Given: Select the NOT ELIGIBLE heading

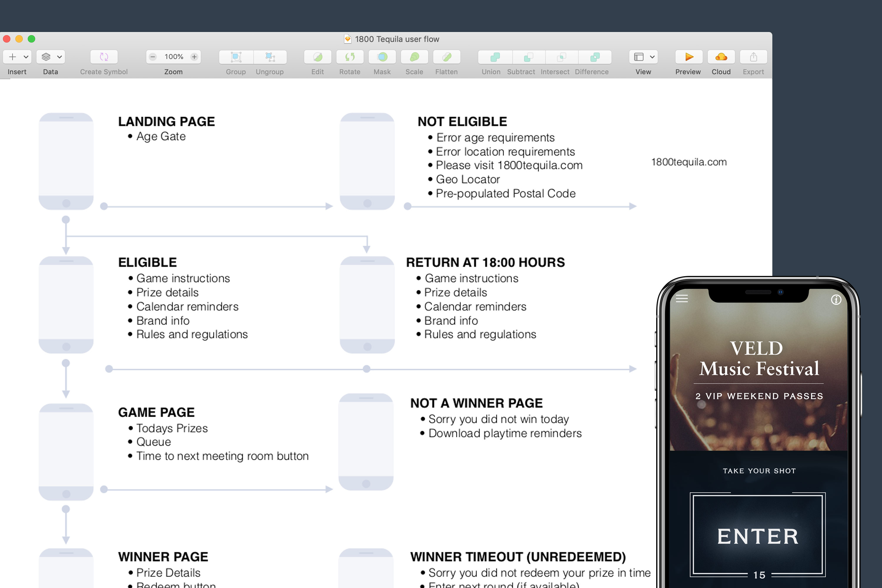Looking at the screenshot, I should (x=462, y=121).
